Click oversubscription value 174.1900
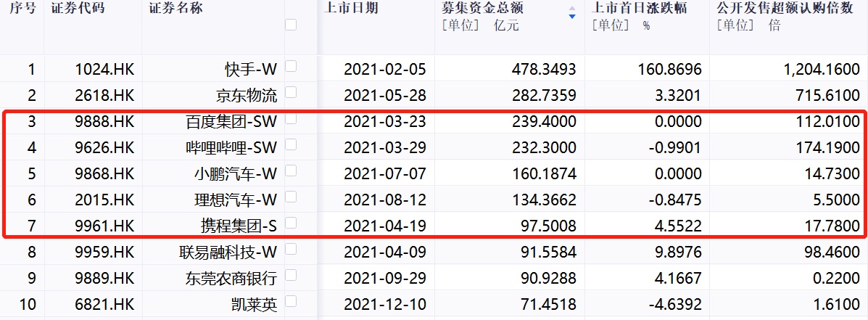The height and width of the screenshot is (320, 868). 829,148
